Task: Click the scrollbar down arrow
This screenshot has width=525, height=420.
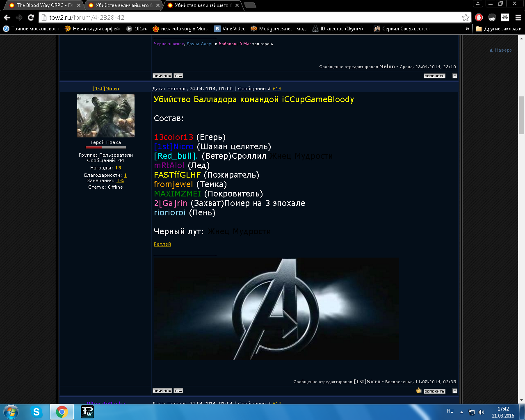Action: pos(521,400)
